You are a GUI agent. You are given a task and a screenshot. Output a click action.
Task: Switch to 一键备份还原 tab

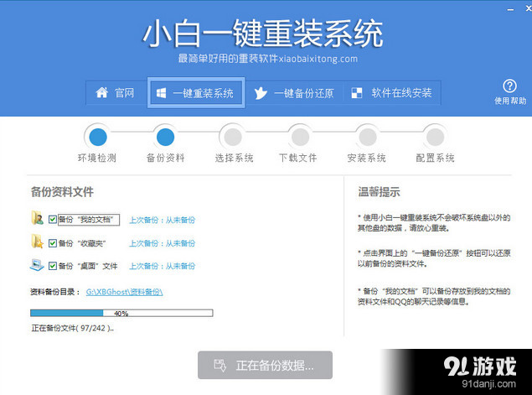coord(294,93)
